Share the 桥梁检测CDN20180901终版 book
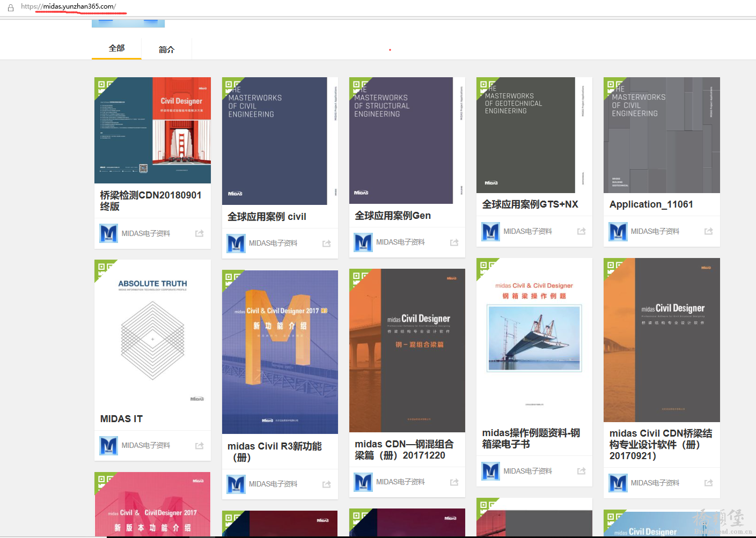The height and width of the screenshot is (538, 756). (200, 233)
